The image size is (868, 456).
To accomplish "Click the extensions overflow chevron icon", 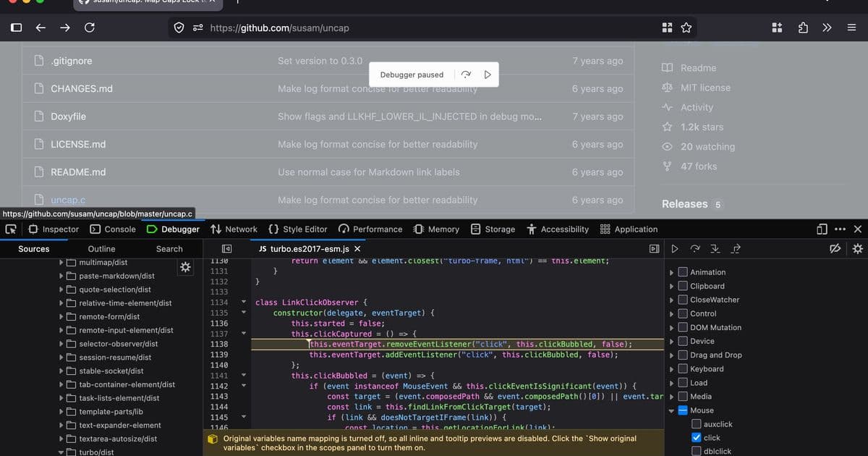I will [827, 28].
